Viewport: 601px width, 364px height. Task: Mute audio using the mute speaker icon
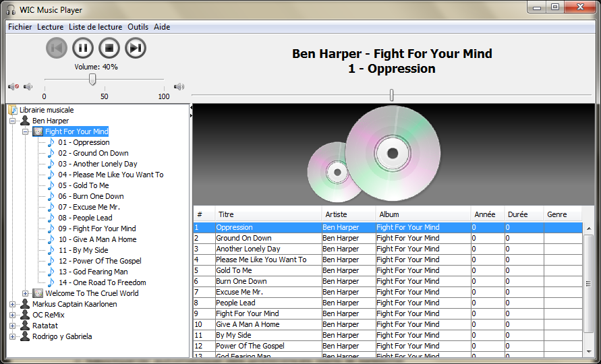(x=13, y=86)
